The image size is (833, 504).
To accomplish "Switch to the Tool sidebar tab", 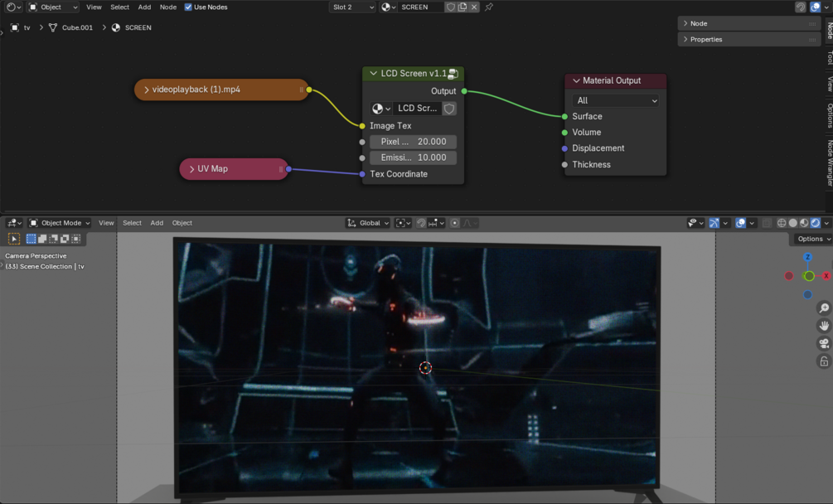I will [830, 57].
